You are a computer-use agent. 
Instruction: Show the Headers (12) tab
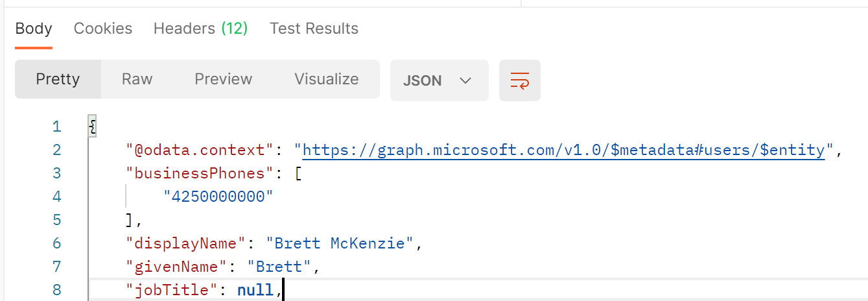click(x=200, y=29)
